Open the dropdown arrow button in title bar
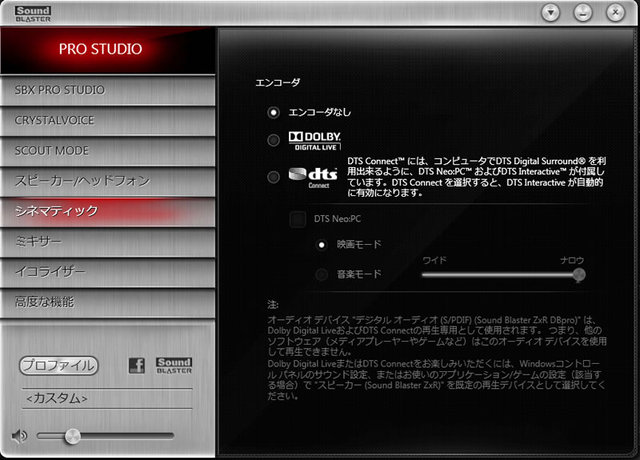640x460 pixels. [x=551, y=13]
